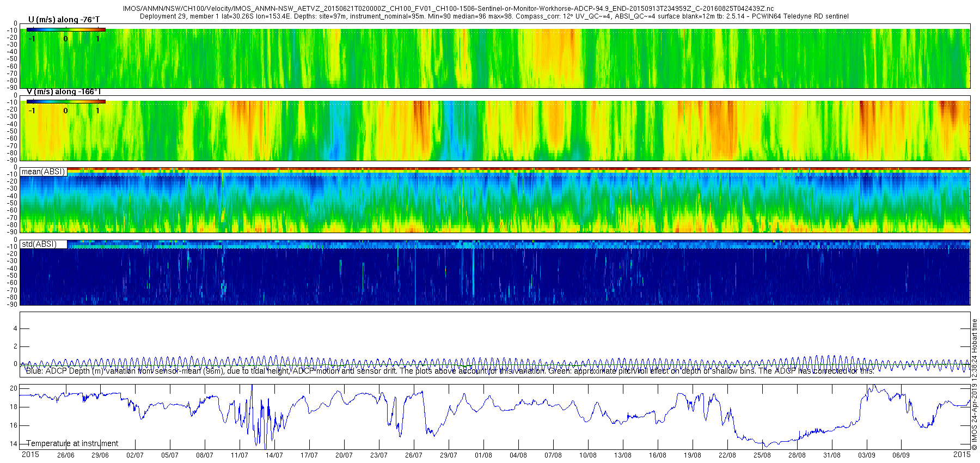This screenshot has height=463, width=980.
Task: Click the '-50' depth tick of the std(ABSI) panel
Action: tap(13, 275)
